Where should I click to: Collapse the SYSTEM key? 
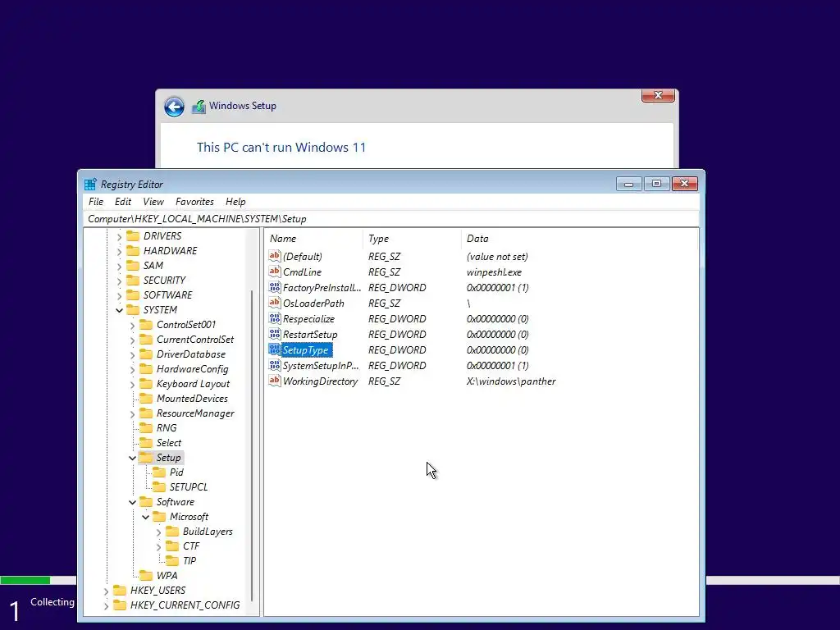(x=119, y=310)
